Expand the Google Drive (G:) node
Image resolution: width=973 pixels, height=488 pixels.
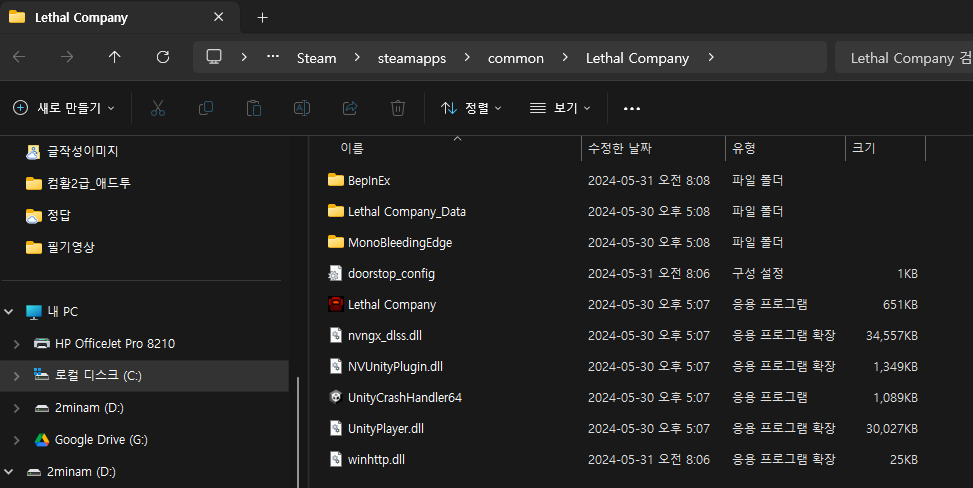click(17, 440)
